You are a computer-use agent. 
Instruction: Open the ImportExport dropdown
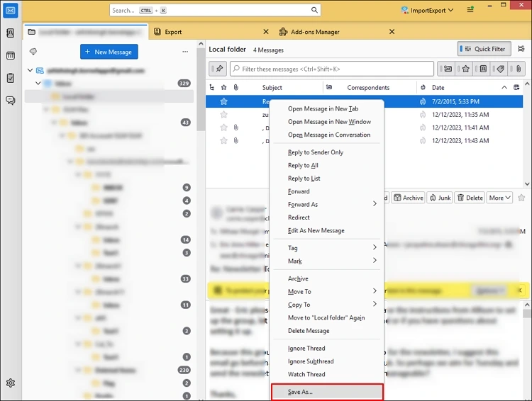point(427,10)
